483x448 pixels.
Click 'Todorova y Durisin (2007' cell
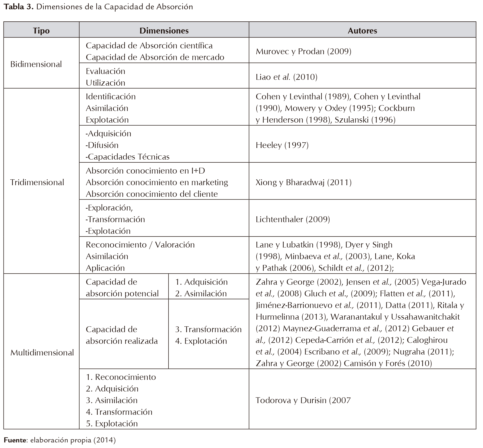[303, 400]
